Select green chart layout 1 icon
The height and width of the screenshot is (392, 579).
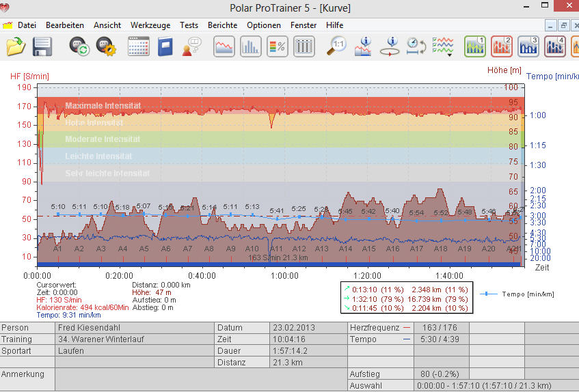click(475, 46)
